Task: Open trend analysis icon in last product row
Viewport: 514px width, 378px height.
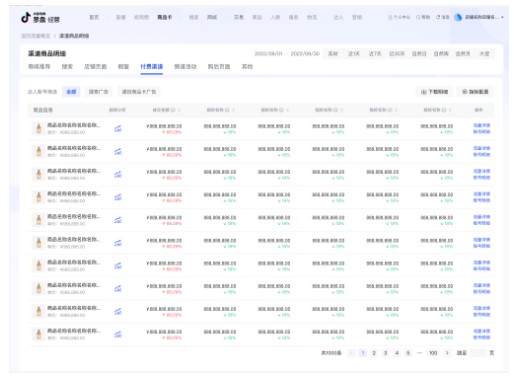Action: tap(118, 334)
